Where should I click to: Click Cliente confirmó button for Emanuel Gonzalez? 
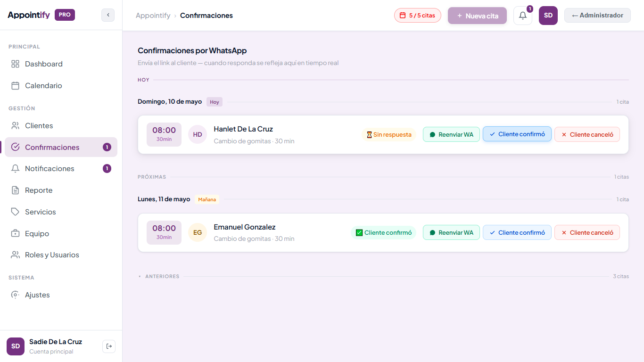tap(517, 232)
